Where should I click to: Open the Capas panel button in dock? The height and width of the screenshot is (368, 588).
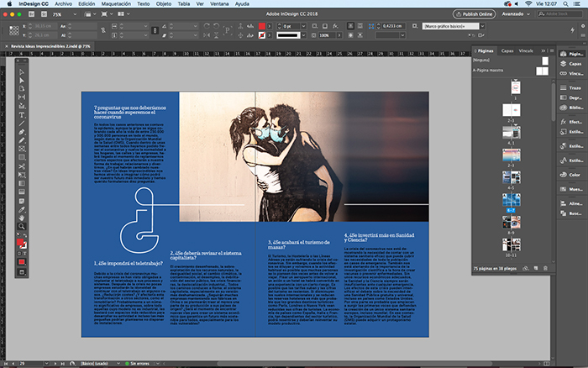click(570, 64)
